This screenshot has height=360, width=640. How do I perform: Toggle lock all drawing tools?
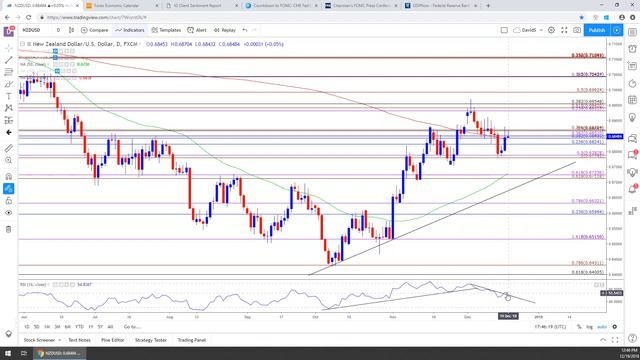tap(9, 200)
